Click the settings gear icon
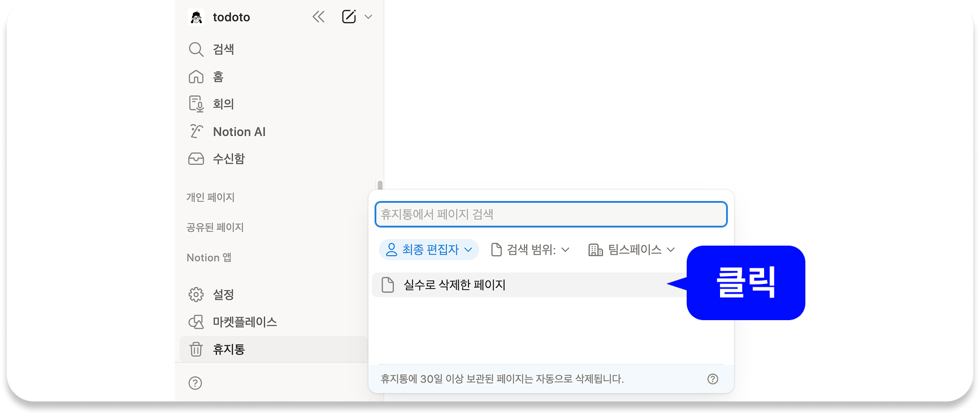 click(x=196, y=295)
